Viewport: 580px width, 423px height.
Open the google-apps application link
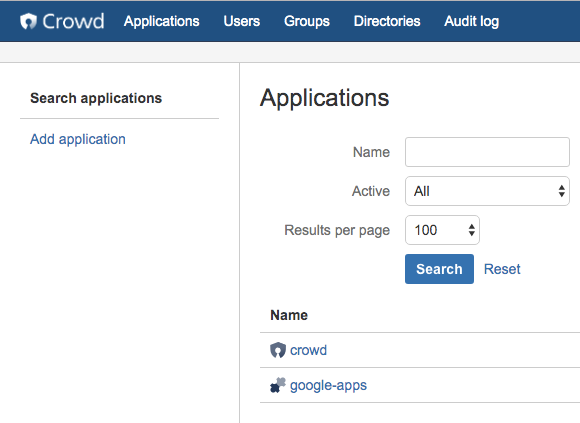(328, 385)
